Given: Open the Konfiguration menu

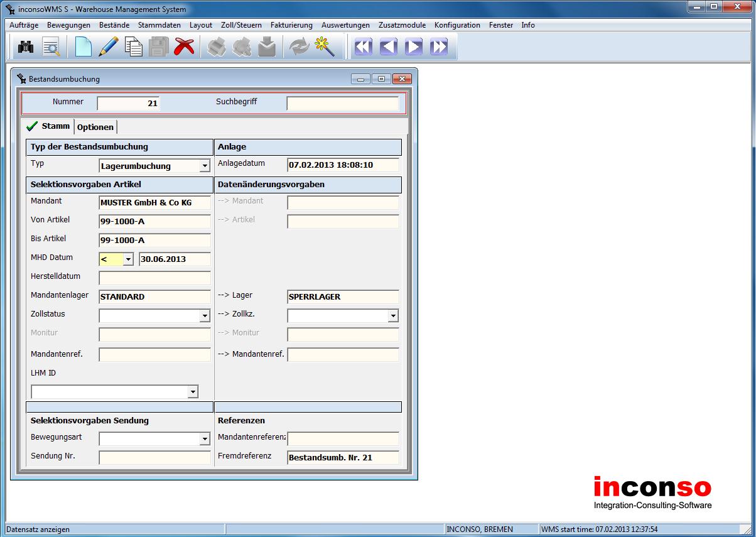Looking at the screenshot, I should [457, 25].
